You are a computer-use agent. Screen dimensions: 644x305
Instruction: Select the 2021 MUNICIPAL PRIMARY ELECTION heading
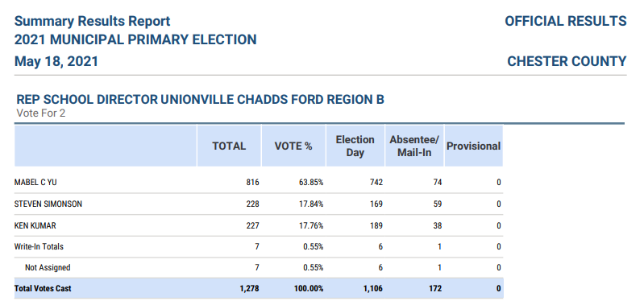(x=135, y=39)
